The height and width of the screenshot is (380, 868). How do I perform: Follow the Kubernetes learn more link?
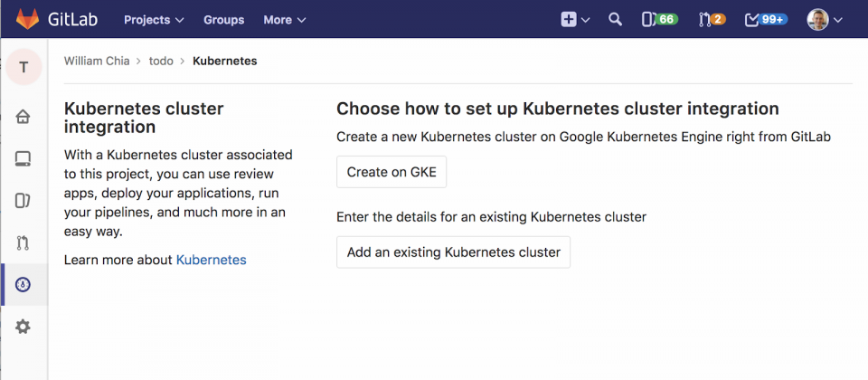click(x=211, y=260)
